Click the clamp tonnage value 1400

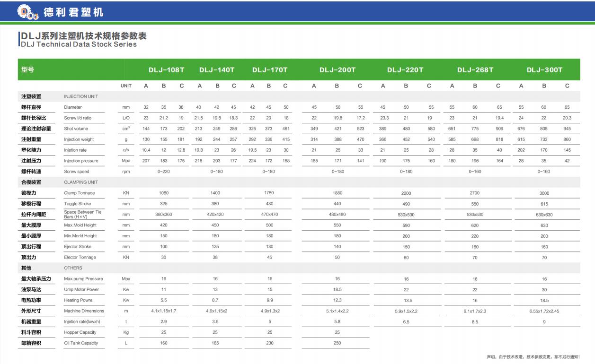coord(215,193)
